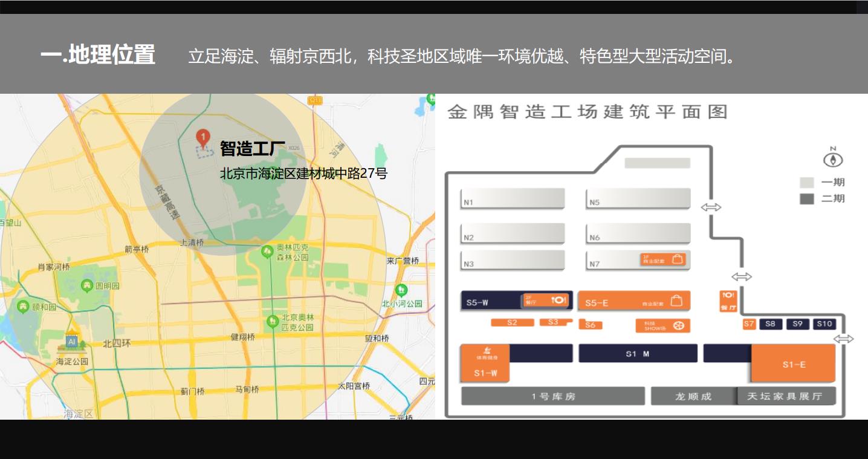Click the 来广营桥 label on the map
Viewport: 868px width, 459px height.
tap(403, 261)
